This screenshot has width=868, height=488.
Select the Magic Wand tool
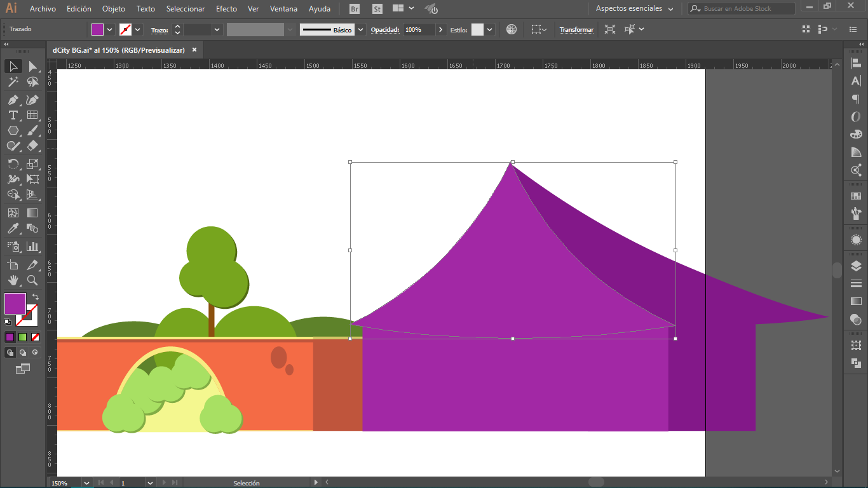click(x=13, y=82)
